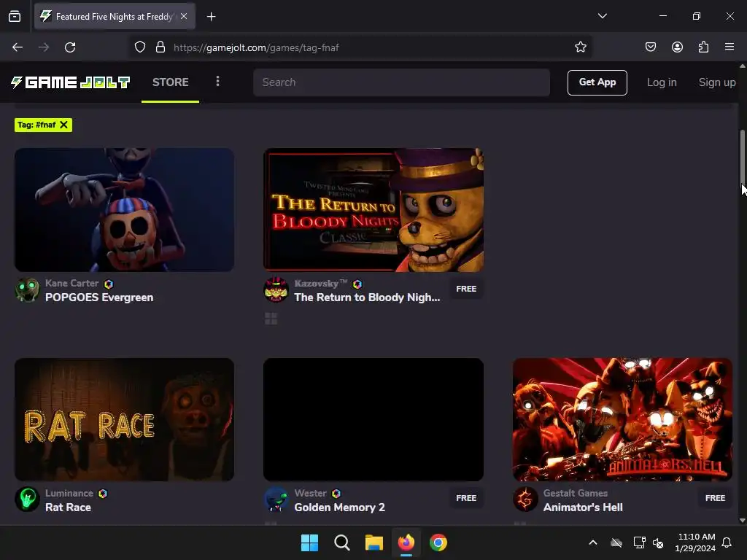Click the Search games field
The height and width of the screenshot is (560, 747).
pyautogui.click(x=402, y=82)
